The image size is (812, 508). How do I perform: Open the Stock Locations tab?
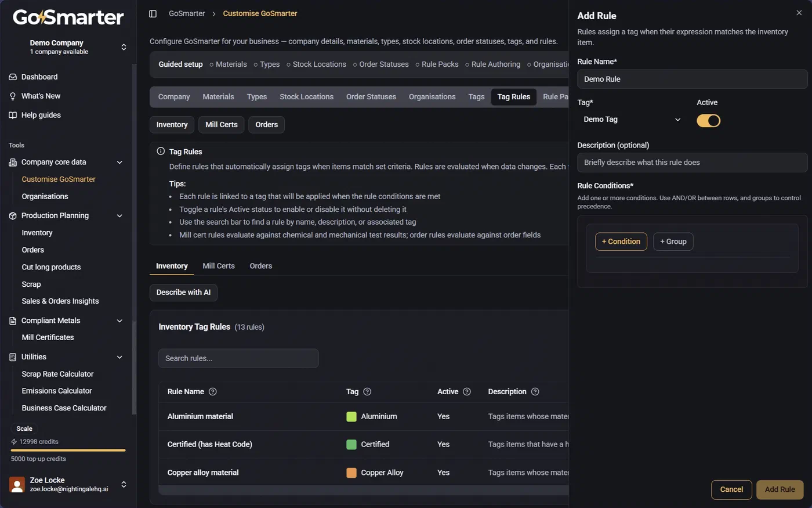[306, 97]
